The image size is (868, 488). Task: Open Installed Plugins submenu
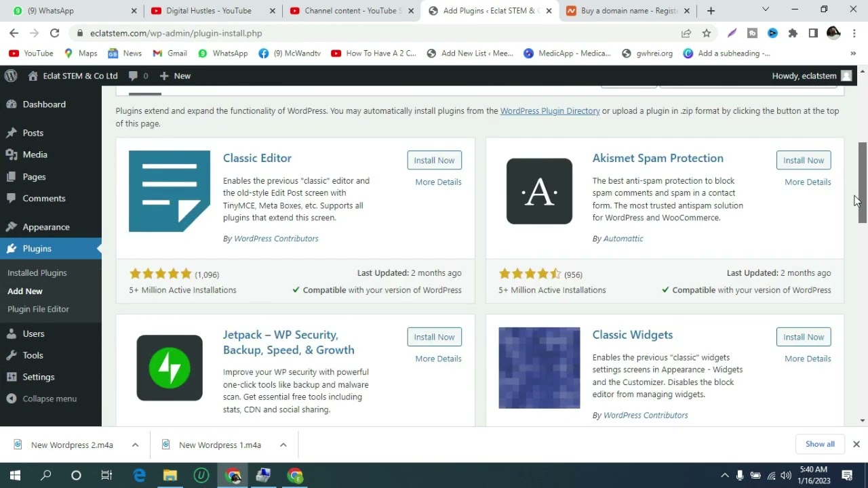[x=37, y=273]
